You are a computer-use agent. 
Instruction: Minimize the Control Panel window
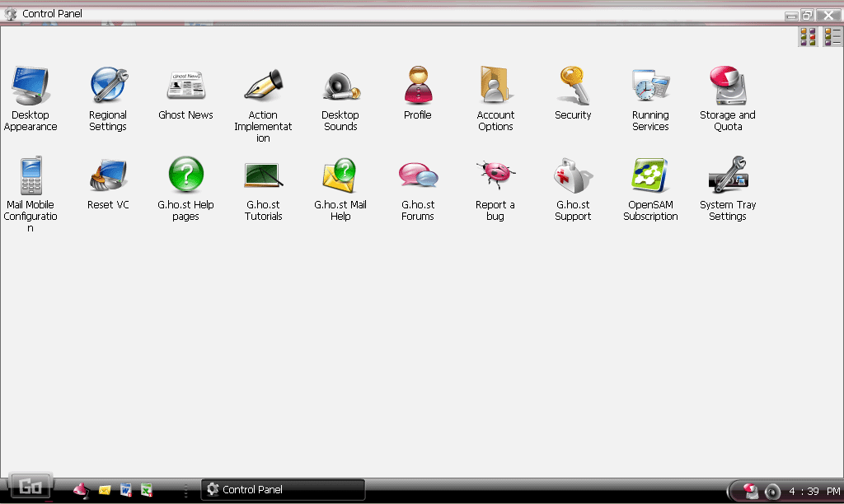(x=791, y=16)
